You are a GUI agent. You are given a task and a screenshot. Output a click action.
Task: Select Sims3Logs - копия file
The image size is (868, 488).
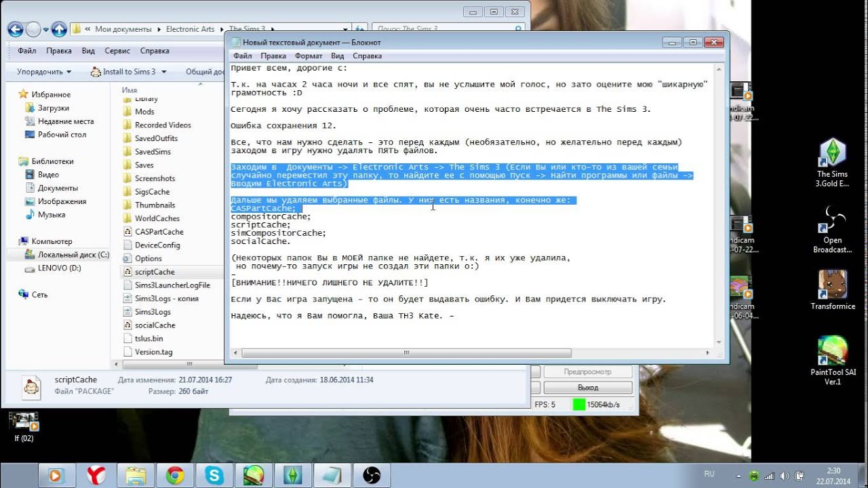[x=166, y=298]
